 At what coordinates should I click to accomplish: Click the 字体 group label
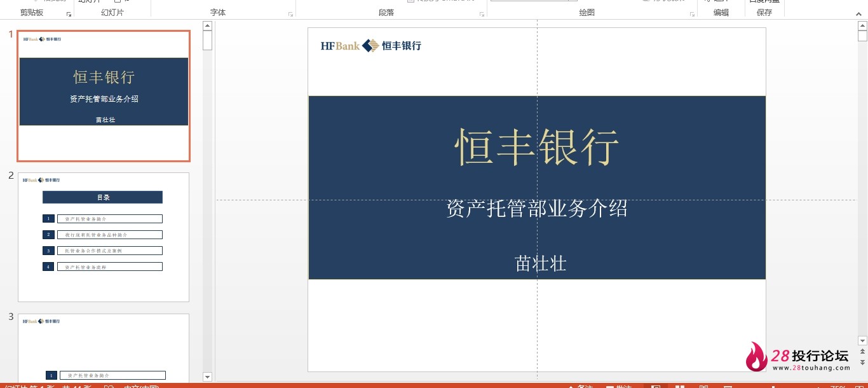(218, 13)
